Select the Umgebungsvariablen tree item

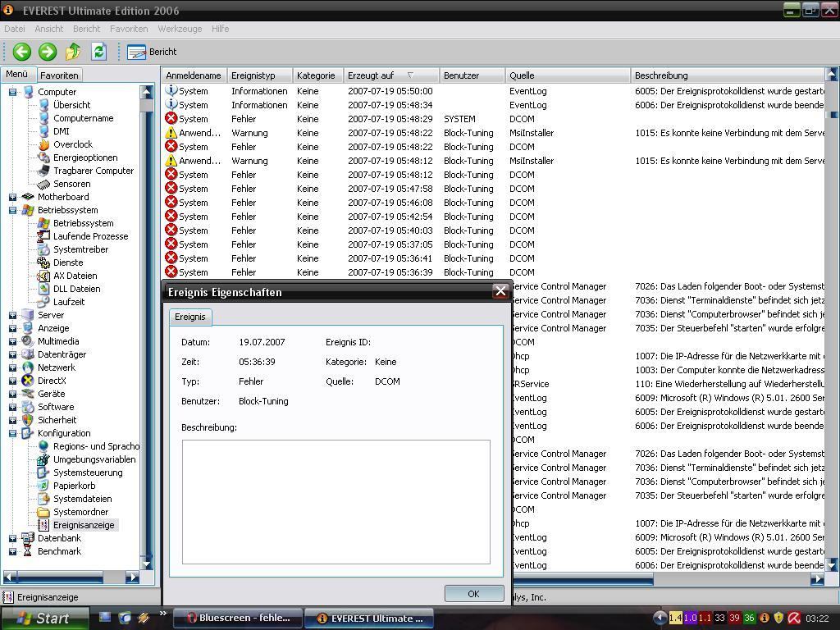(94, 459)
